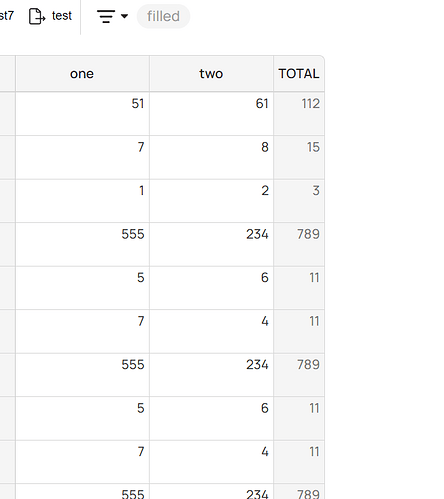Click the export file icon beside test

coord(37,16)
